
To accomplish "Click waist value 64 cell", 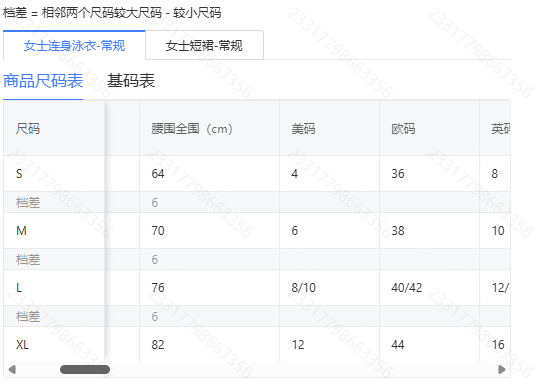I will click(x=158, y=174).
